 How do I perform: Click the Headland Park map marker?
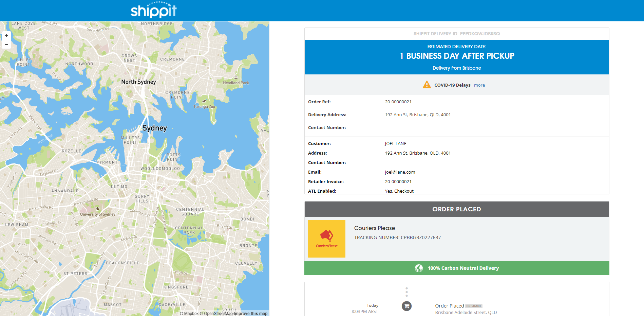[x=236, y=77]
